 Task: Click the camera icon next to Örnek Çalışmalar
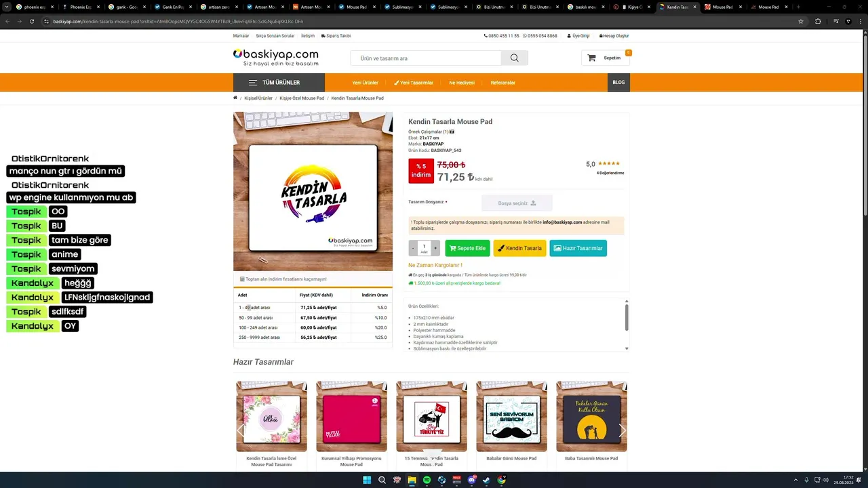452,131
